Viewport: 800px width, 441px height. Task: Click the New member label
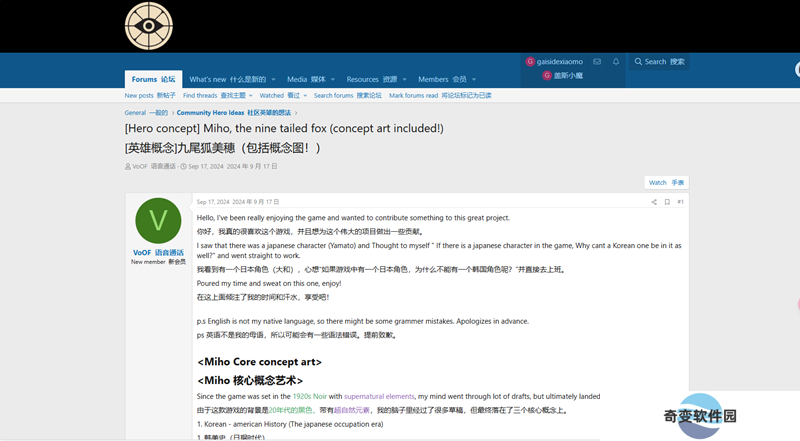[x=158, y=262]
